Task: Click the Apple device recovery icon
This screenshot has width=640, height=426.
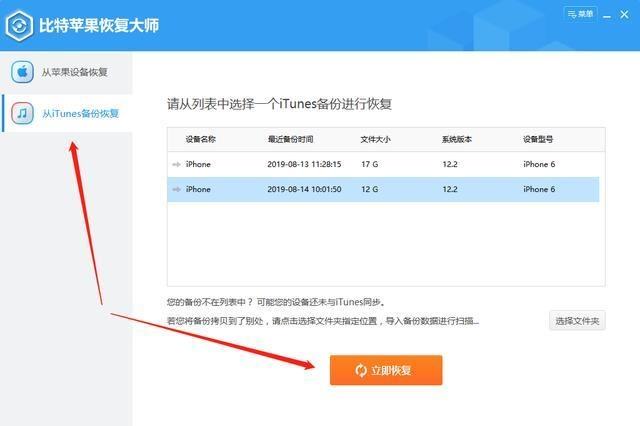Action: pos(22,72)
